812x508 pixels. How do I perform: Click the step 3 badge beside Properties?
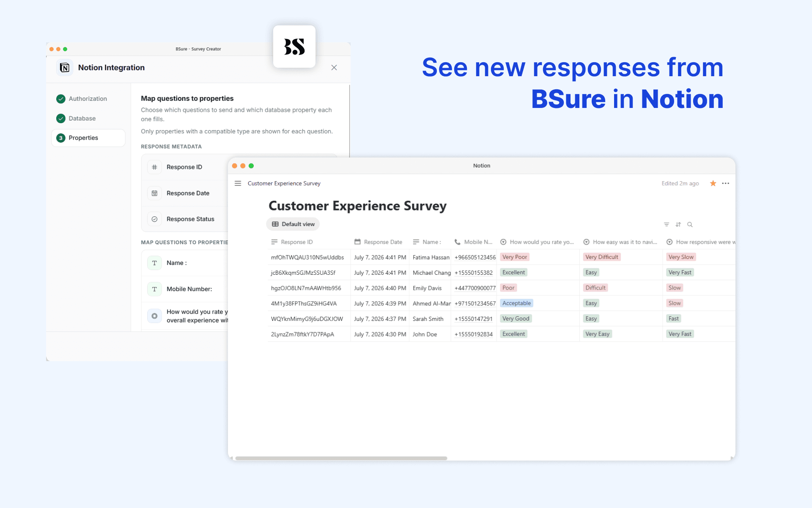click(x=61, y=138)
